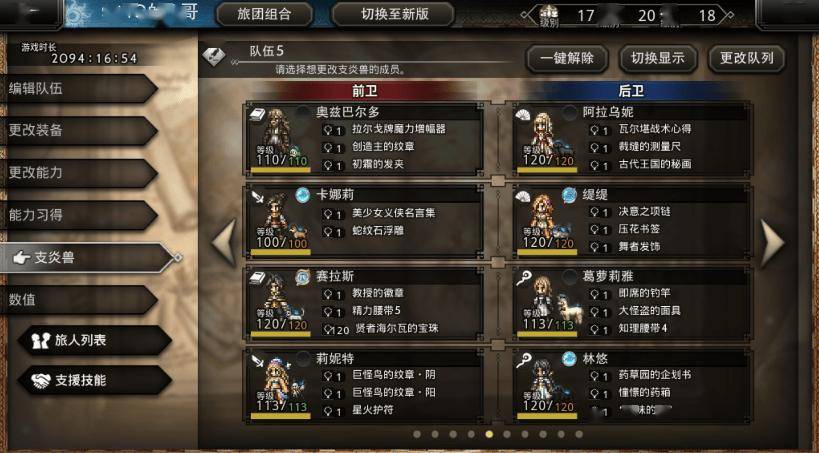The height and width of the screenshot is (453, 819).
Task: Click 奥兹巴尔多 character sprite
Action: [277, 133]
